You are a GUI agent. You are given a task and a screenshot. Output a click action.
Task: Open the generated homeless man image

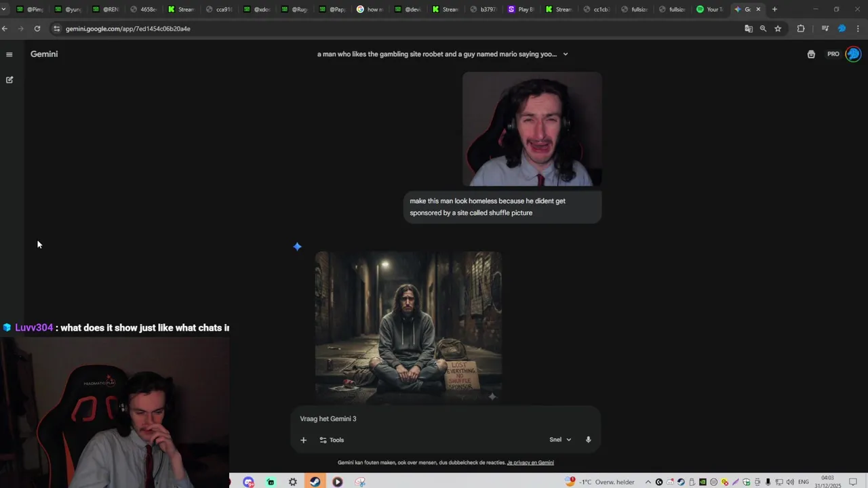click(408, 327)
